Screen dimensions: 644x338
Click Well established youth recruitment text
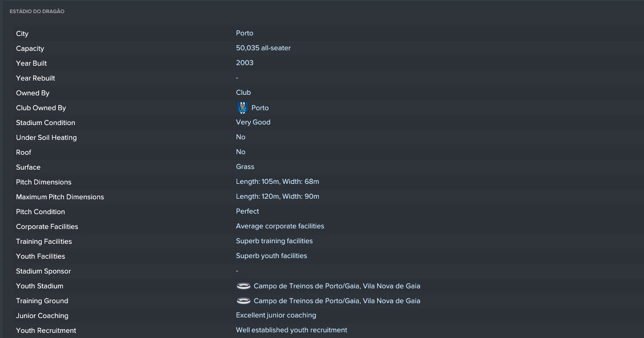pyautogui.click(x=291, y=330)
